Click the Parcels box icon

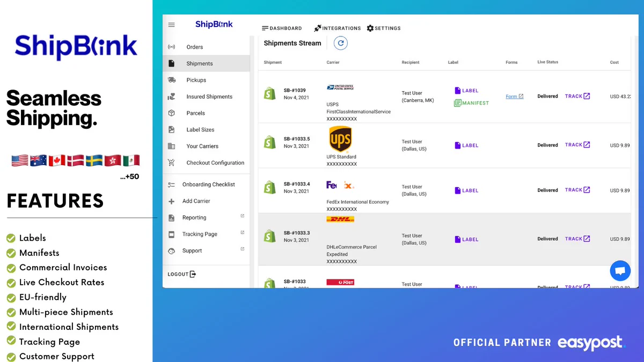pyautogui.click(x=172, y=113)
